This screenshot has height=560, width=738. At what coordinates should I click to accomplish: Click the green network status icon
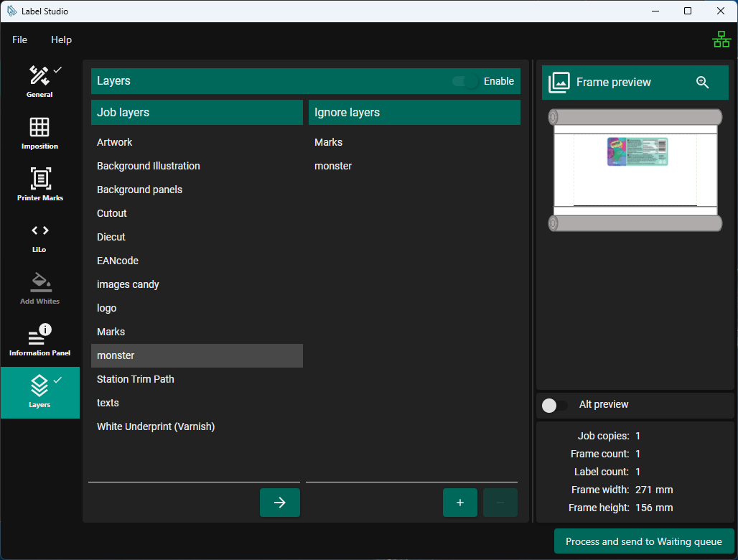tap(721, 40)
